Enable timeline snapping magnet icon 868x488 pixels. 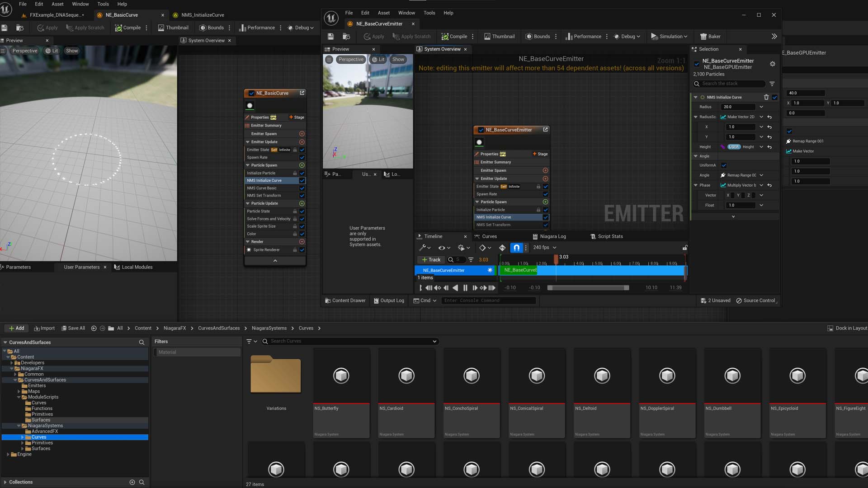(516, 248)
